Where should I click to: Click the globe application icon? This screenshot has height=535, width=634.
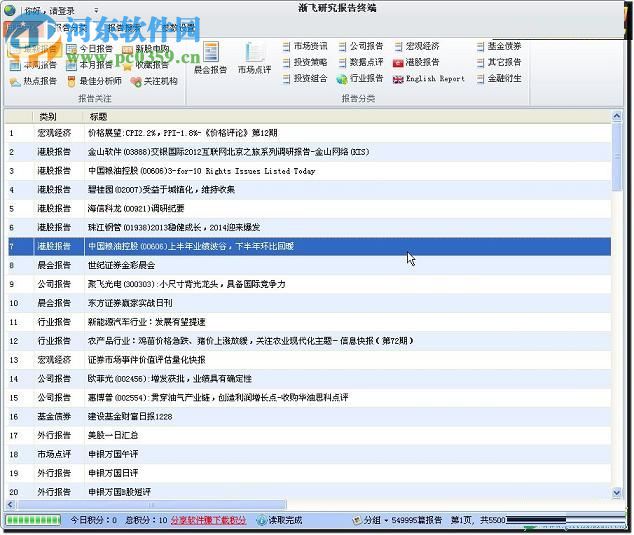click(x=10, y=10)
